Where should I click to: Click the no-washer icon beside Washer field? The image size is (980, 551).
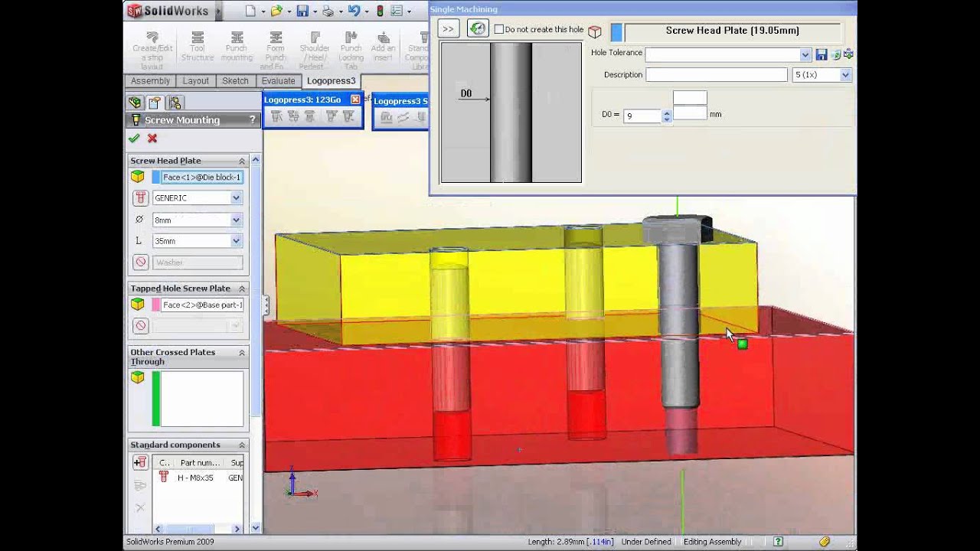pyautogui.click(x=140, y=262)
